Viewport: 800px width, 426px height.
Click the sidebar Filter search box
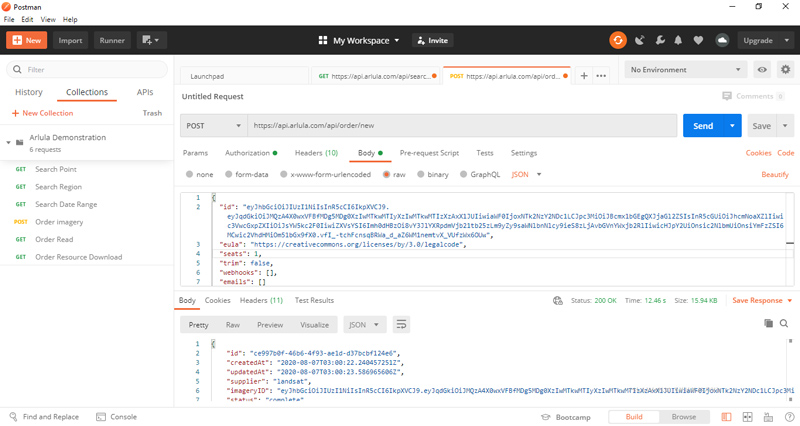point(87,69)
